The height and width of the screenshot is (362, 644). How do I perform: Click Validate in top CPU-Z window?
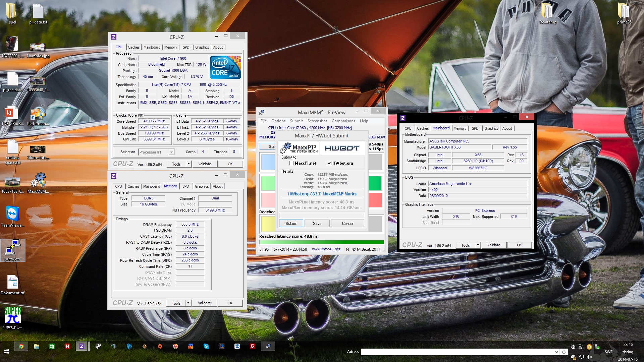[205, 164]
